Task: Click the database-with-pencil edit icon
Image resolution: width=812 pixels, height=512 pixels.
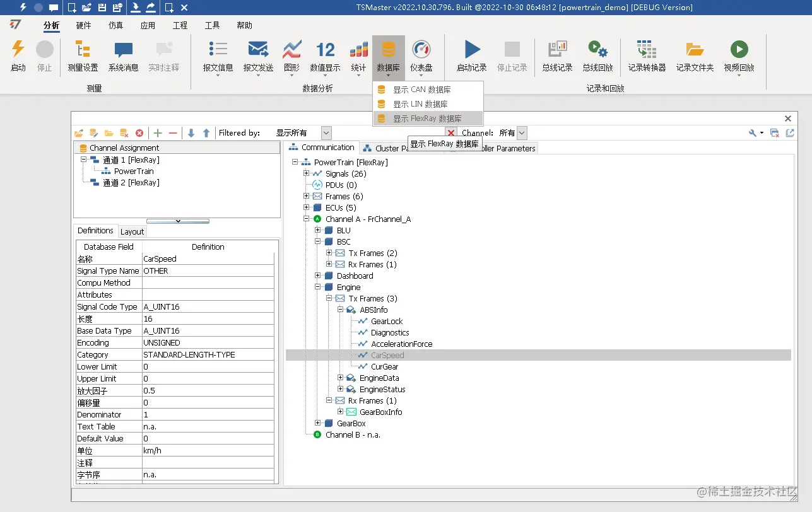Action: tap(94, 133)
